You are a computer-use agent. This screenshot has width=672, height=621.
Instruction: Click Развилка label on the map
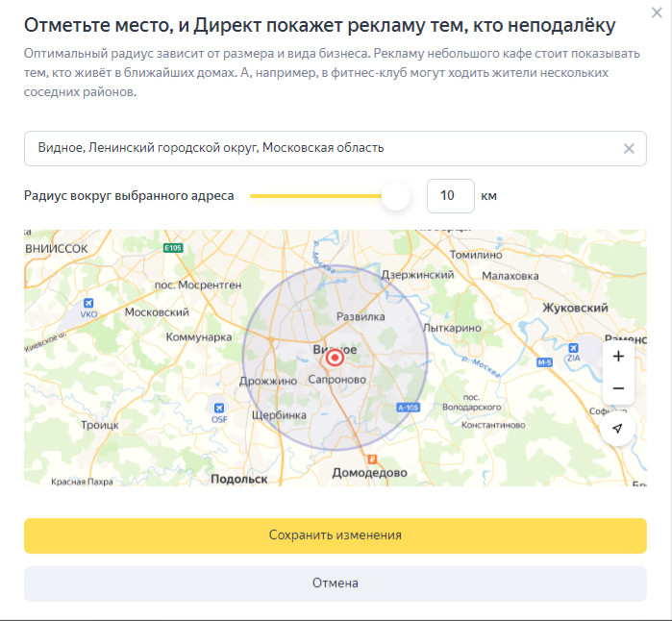coord(361,316)
